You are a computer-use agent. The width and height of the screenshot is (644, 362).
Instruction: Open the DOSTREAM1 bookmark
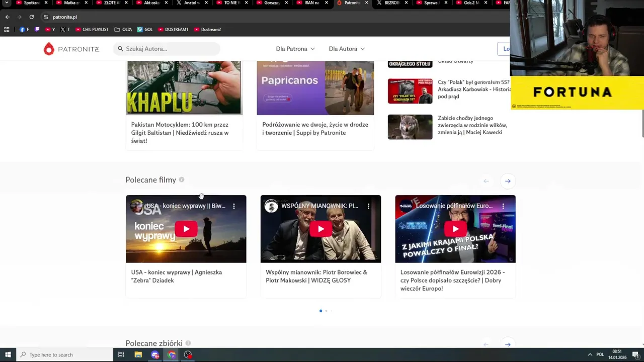[173, 29]
